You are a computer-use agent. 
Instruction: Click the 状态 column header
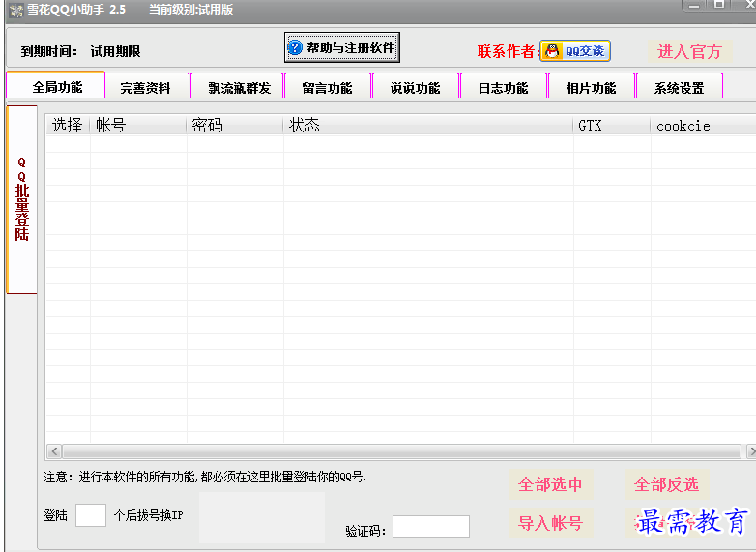click(428, 126)
